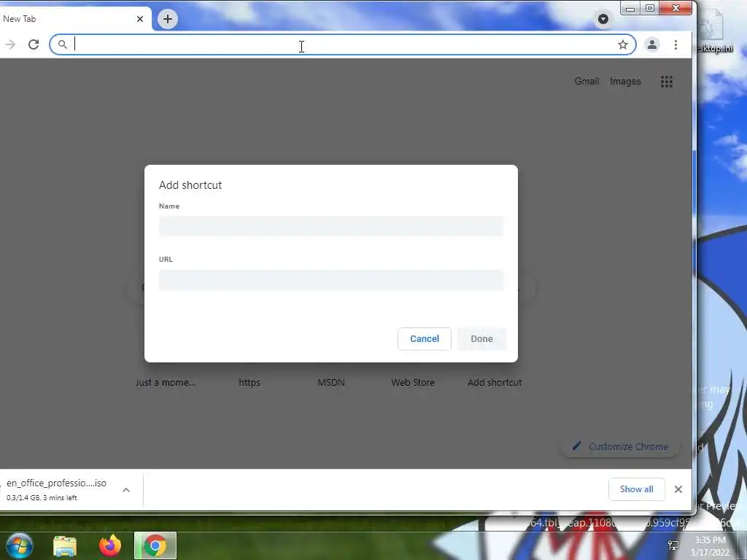Reload the page in Chrome
The height and width of the screenshot is (560, 747).
click(x=34, y=44)
